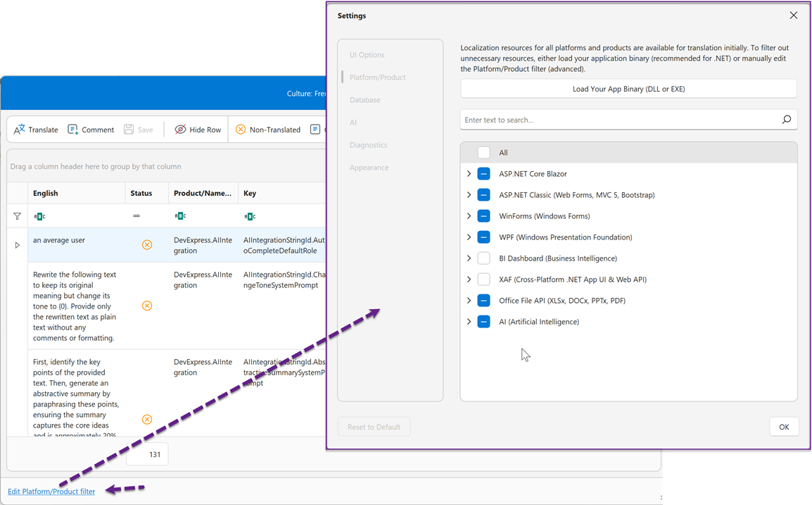Select the ChangeToneSystemPrompt key cell
This screenshot has height=505, width=812.
point(282,306)
